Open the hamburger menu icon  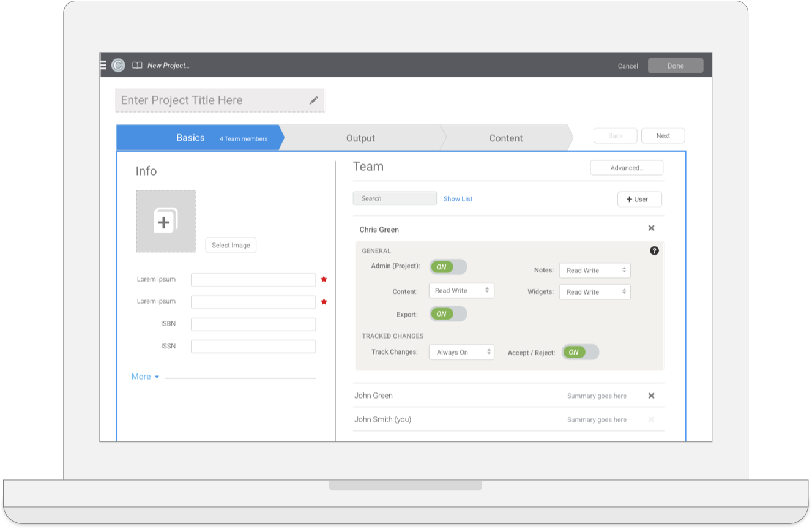pyautogui.click(x=103, y=65)
